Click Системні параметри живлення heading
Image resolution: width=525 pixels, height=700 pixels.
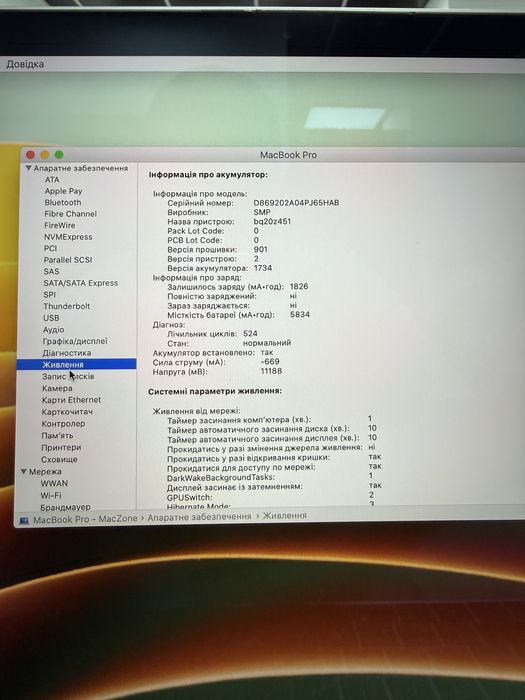(215, 391)
